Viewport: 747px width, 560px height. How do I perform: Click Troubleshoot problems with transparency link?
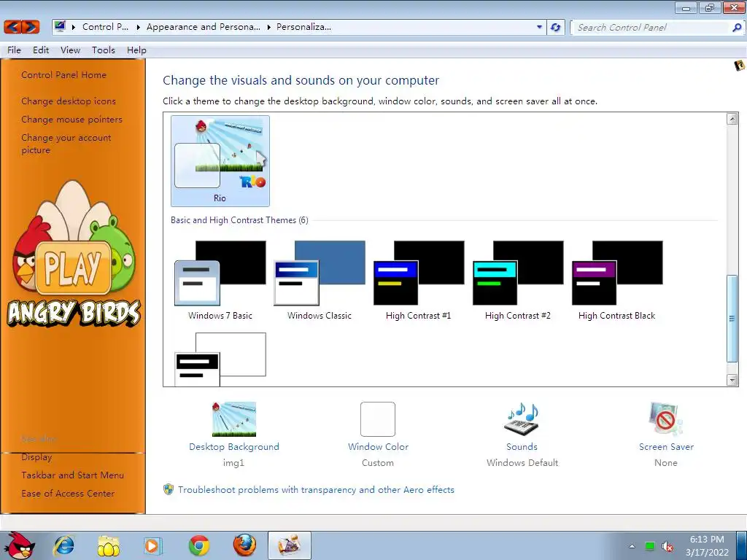[x=317, y=489]
